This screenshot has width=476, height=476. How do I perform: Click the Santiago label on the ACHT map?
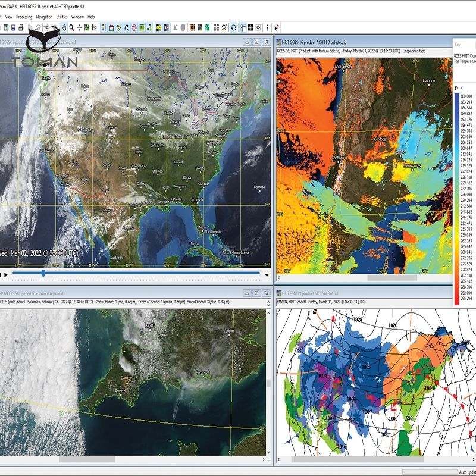(x=338, y=158)
